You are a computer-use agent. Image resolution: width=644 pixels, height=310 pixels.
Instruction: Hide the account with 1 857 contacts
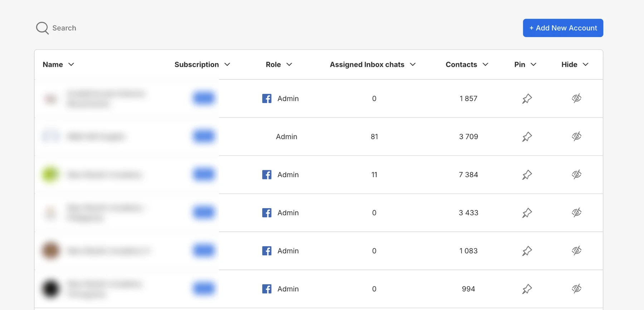pos(576,98)
